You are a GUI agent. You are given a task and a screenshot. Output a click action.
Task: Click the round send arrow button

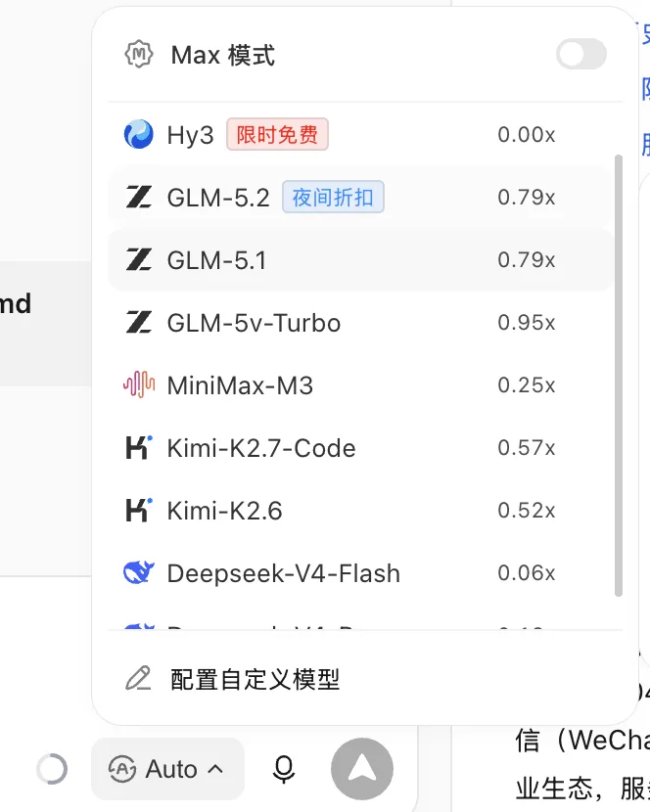coord(362,769)
